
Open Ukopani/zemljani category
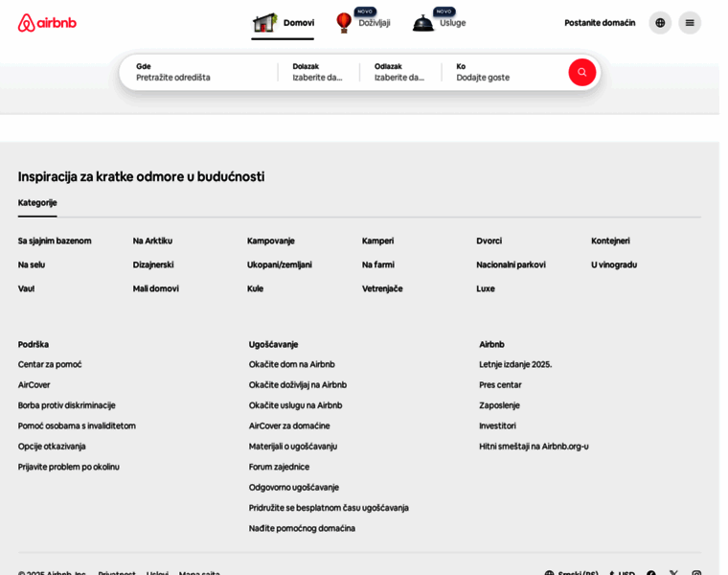(x=280, y=264)
